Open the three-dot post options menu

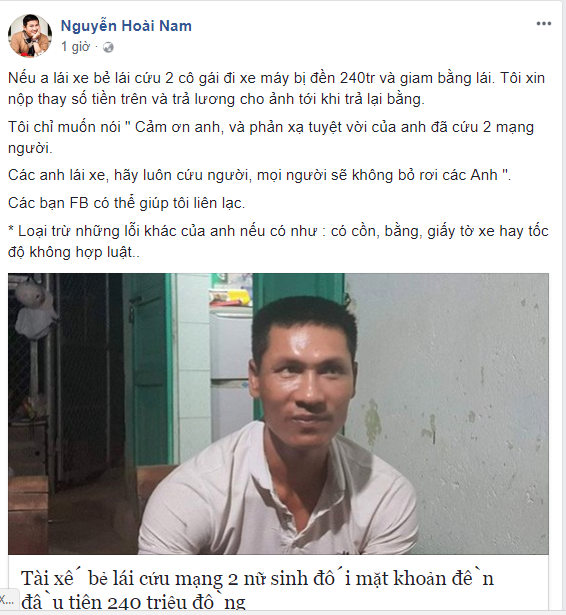click(544, 24)
